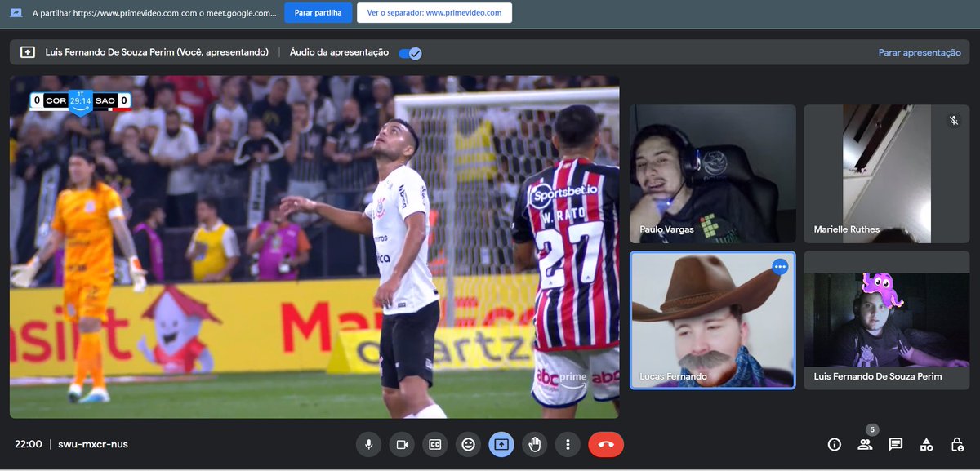Click the presentation screen icon in banner

28,52
